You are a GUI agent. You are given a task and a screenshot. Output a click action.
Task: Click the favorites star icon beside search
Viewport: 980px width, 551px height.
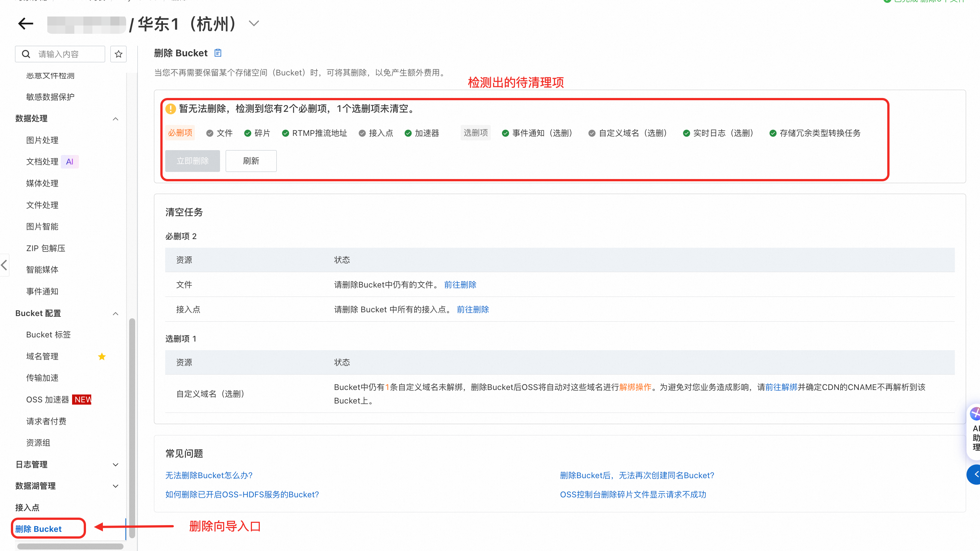coord(118,54)
